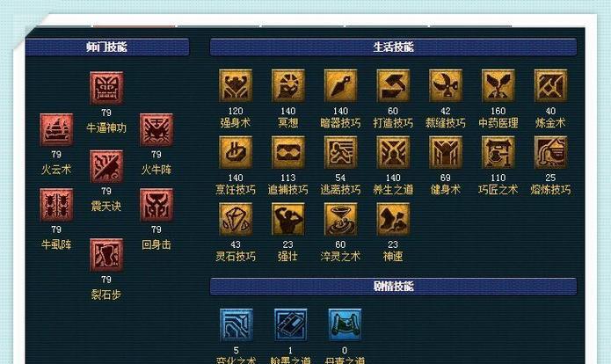Click the 牛虱阵 skill icon
This screenshot has width=611, height=364.
tap(56, 205)
